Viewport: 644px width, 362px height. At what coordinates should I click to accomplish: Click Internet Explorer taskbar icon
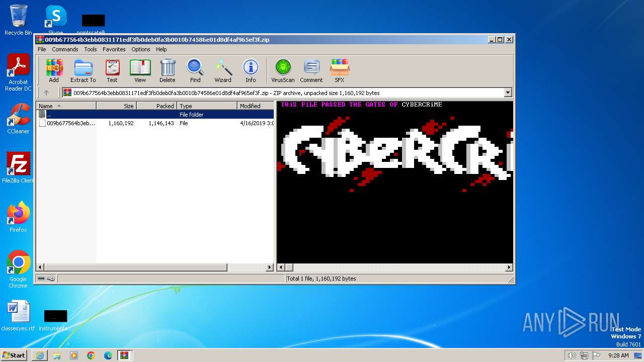pos(40,355)
